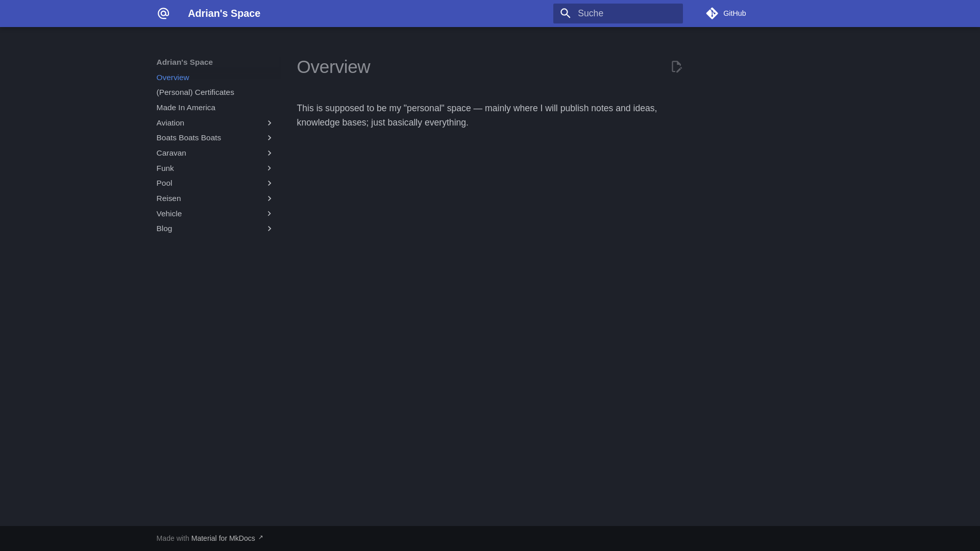Select the Pool navigation label
The height and width of the screenshot is (551, 980).
(x=164, y=183)
